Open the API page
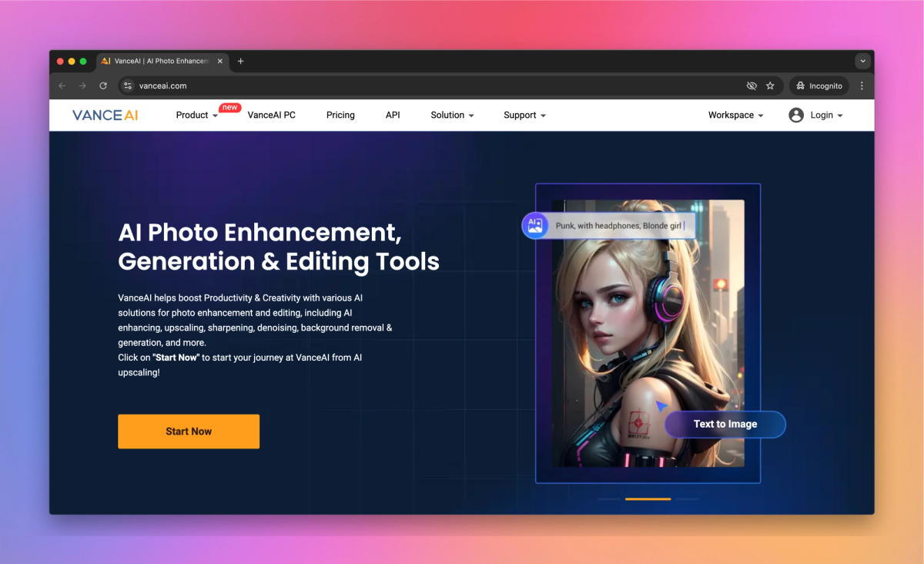The image size is (924, 564). (393, 115)
